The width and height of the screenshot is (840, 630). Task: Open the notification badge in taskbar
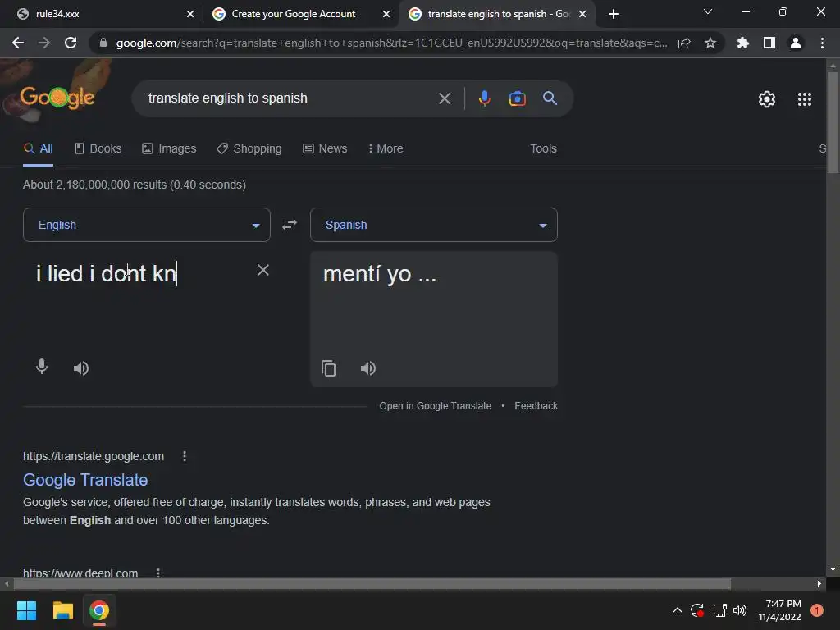(x=817, y=610)
